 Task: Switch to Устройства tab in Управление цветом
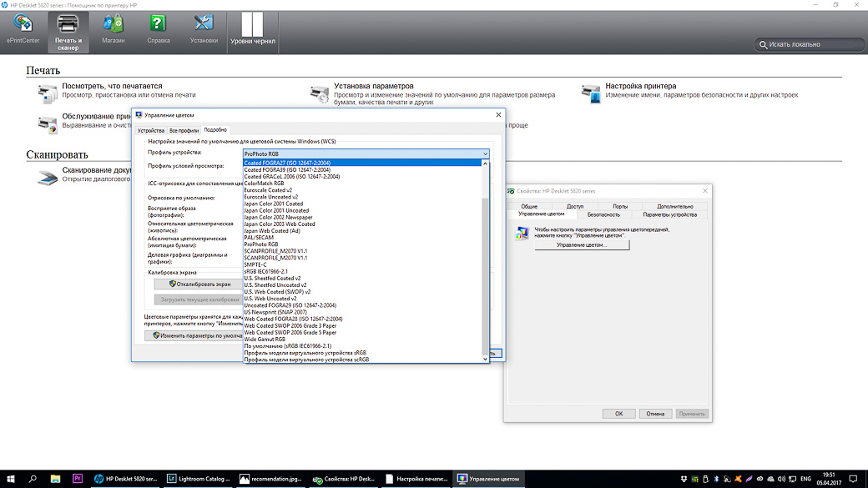coord(150,131)
